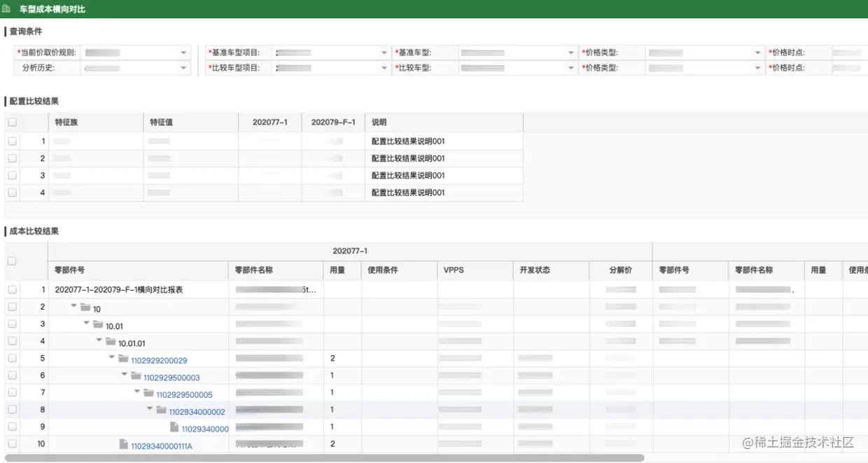Click the 使用条件 column header under 202077-1

tap(400, 270)
